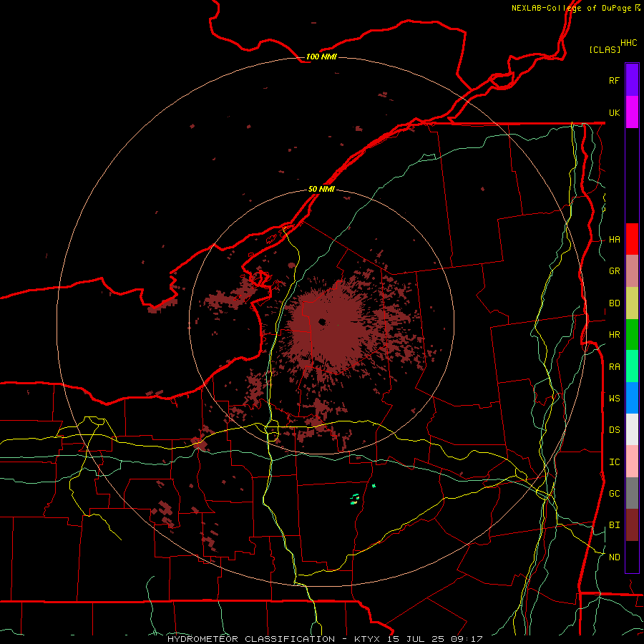Click the 'RA' legend label
Viewport: 644px width, 644px height.
click(x=614, y=367)
